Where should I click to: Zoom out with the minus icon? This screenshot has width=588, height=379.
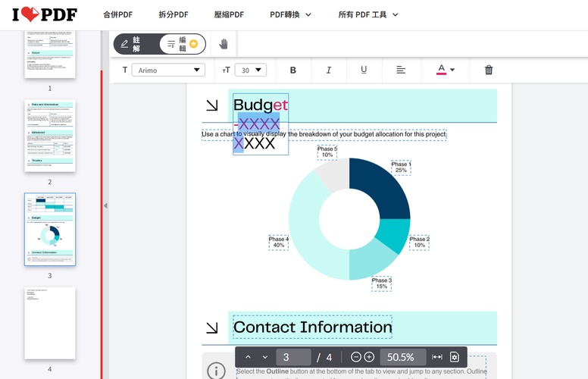tap(356, 357)
